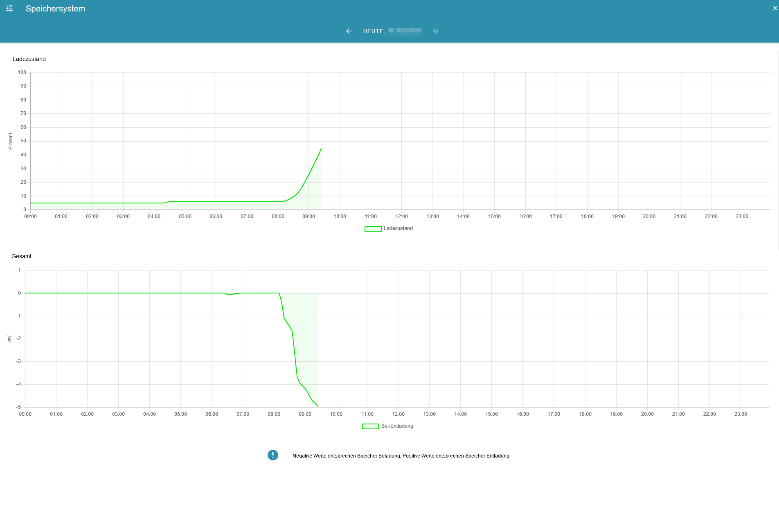Go to the previous day arrow

349,31
